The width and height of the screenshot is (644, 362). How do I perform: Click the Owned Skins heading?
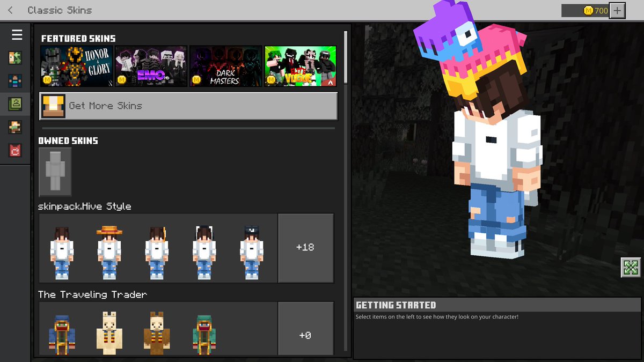click(68, 141)
